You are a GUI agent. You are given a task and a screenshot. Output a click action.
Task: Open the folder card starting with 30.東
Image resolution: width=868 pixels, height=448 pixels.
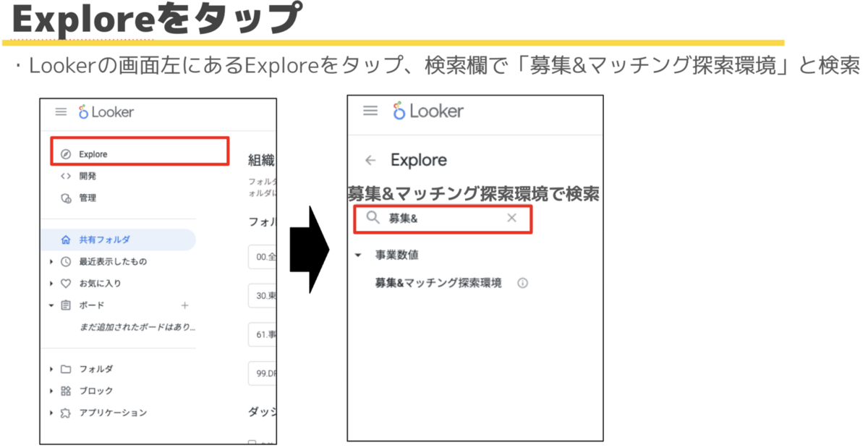(262, 296)
